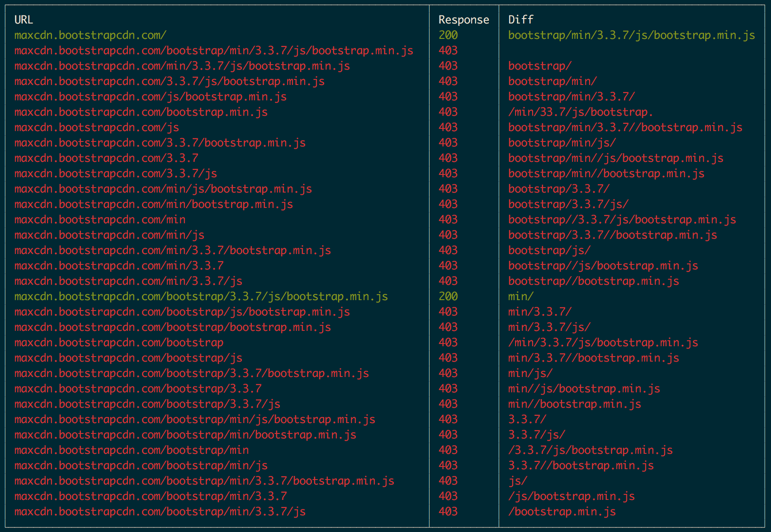Select URL maxcdn.bootstrapcdn.com/min/3.3.7
Viewport: 771px width, 532px height.
119,266
